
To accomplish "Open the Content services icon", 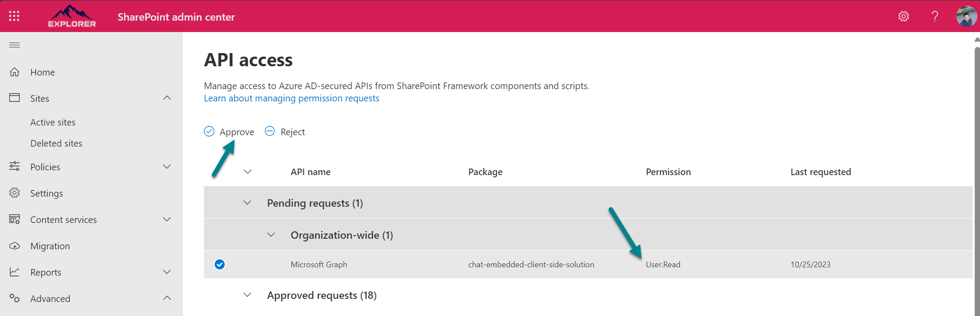I will [14, 219].
